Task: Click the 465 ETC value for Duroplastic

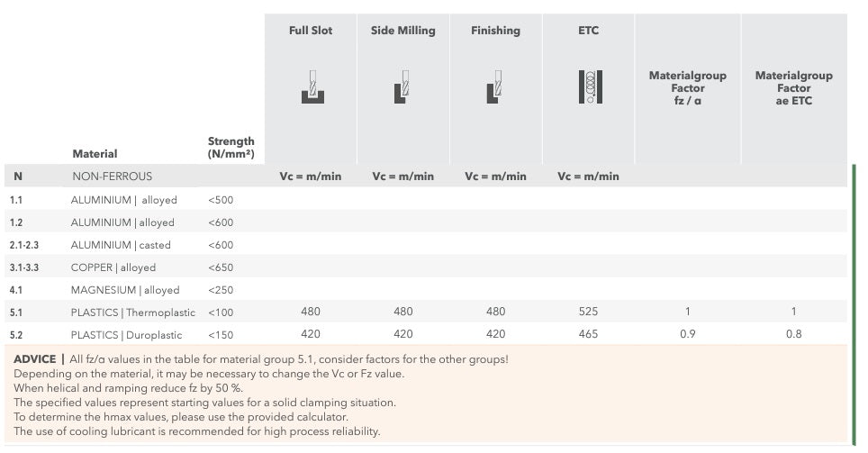Action: 588,334
